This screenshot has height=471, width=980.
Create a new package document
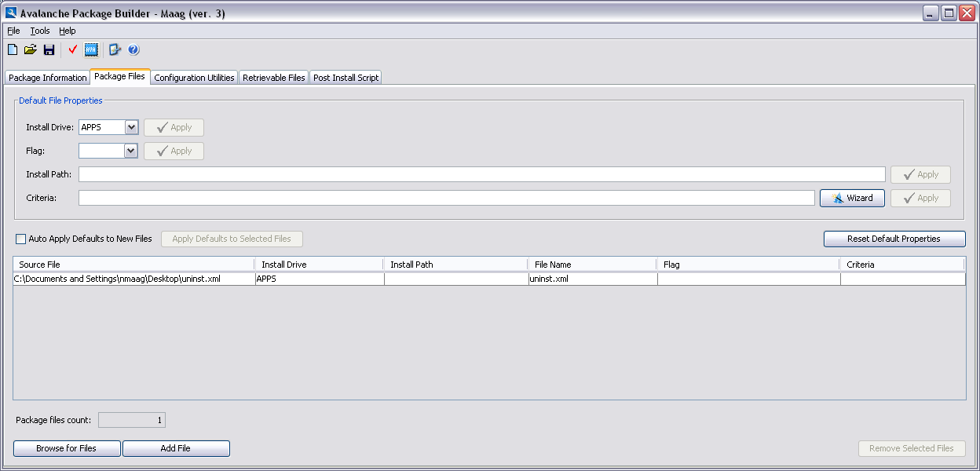12,49
